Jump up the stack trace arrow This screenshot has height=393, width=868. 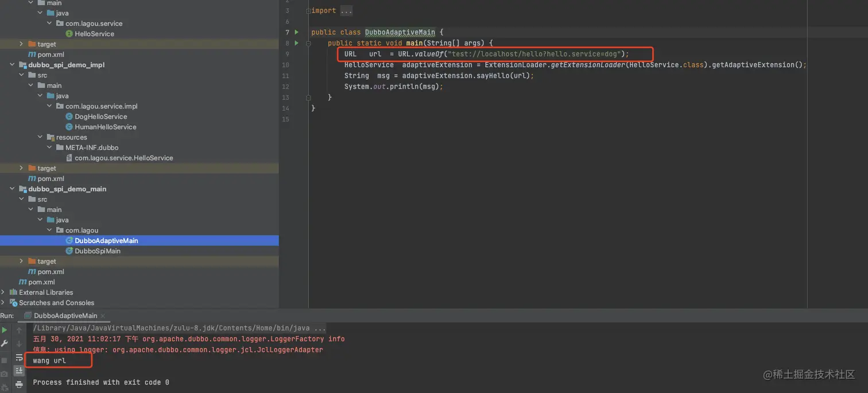pyautogui.click(x=19, y=330)
